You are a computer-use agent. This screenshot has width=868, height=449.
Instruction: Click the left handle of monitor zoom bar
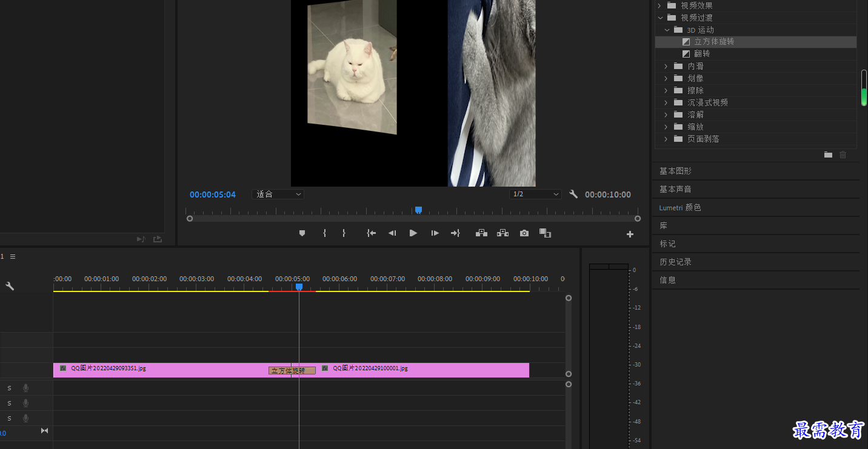190,219
